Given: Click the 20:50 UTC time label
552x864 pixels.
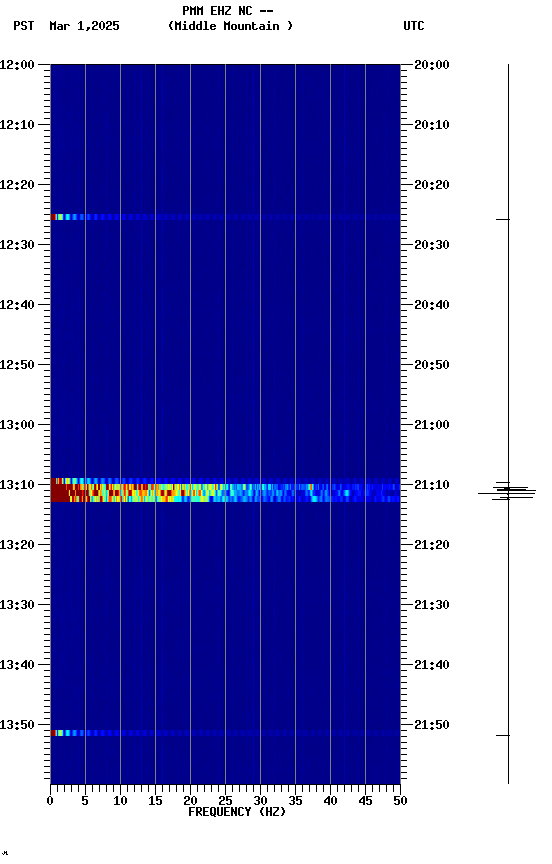Looking at the screenshot, I should pos(432,365).
